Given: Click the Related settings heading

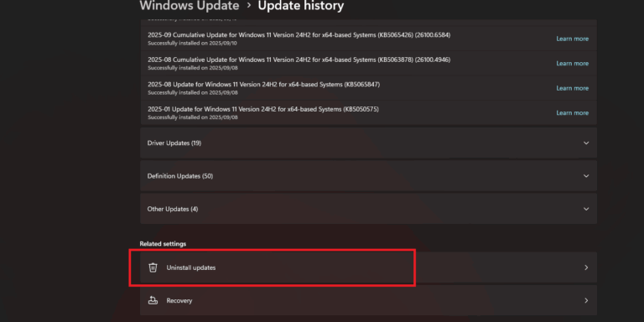Looking at the screenshot, I should tap(163, 243).
